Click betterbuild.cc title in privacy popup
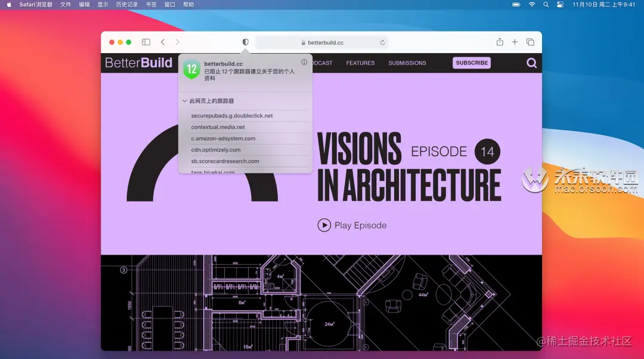 coord(224,64)
